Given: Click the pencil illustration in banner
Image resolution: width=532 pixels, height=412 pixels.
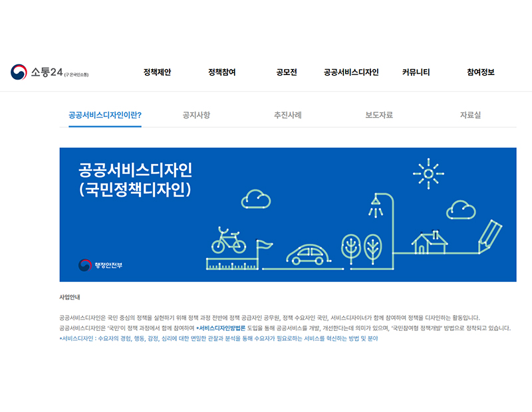Looking at the screenshot, I should pos(491,235).
